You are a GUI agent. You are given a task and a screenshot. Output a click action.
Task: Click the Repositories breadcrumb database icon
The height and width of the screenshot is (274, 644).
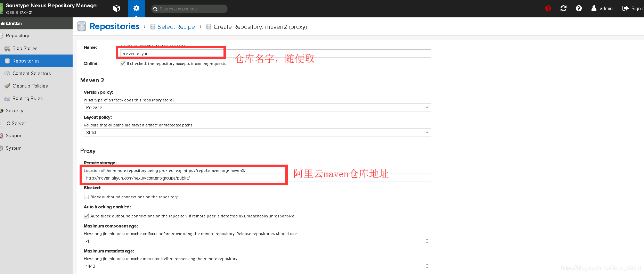pyautogui.click(x=82, y=26)
